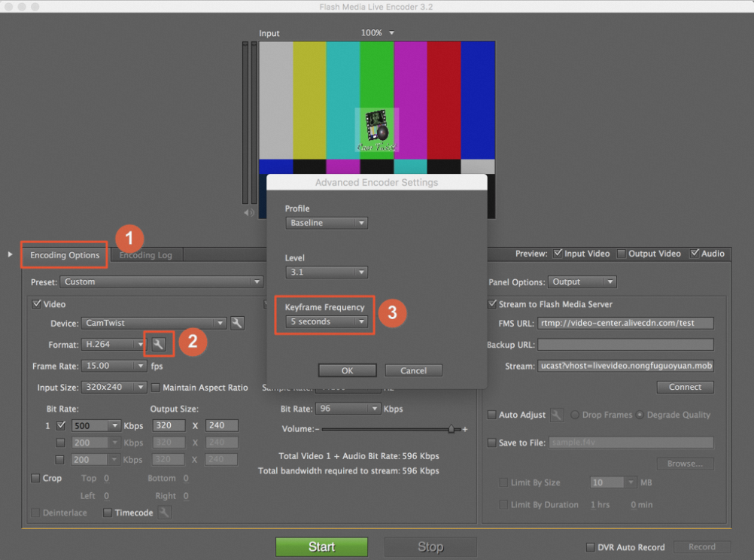Adjust the Volume slider handle
Image resolution: width=754 pixels, height=560 pixels.
point(451,429)
